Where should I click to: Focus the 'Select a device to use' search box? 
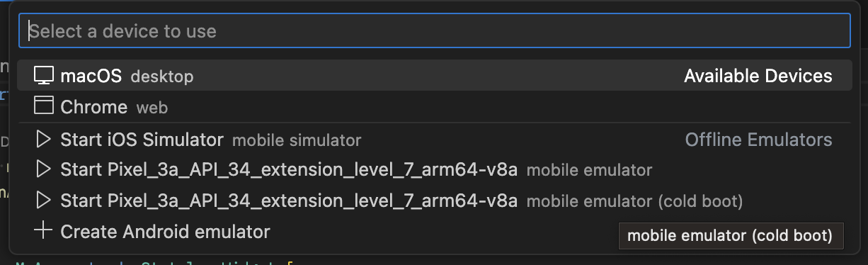[x=434, y=31]
